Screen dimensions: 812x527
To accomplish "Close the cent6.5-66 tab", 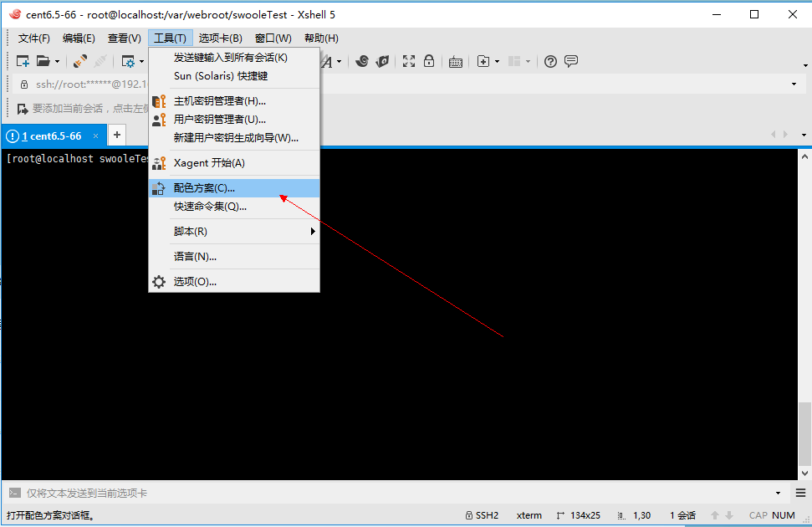I will point(96,136).
